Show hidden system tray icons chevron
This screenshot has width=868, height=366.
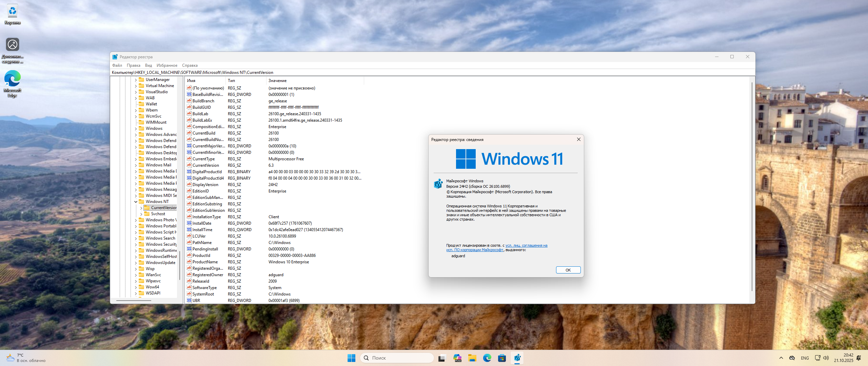[781, 358]
